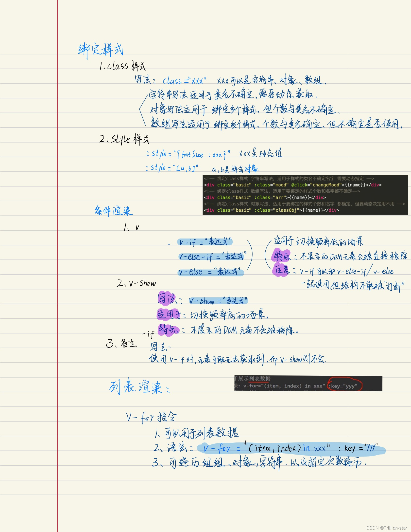Image resolution: width=411 pixels, height=532 pixels.
Task: Click code line with :class="mood"
Action: [292, 185]
